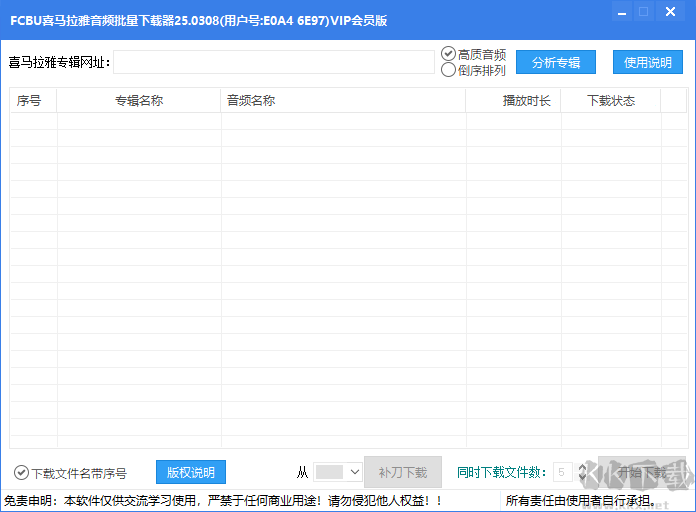Click the 下载状态 column header
This screenshot has height=512, width=696.
click(x=611, y=101)
